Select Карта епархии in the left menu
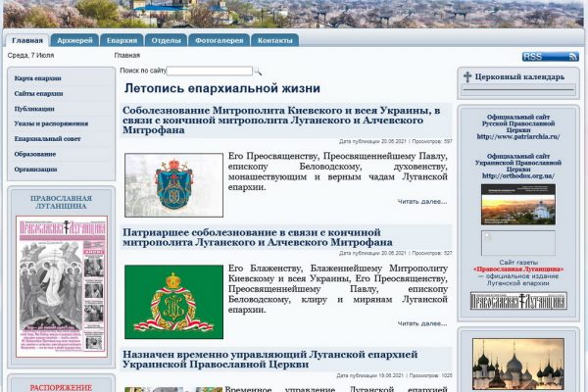588x392 pixels. [x=38, y=77]
